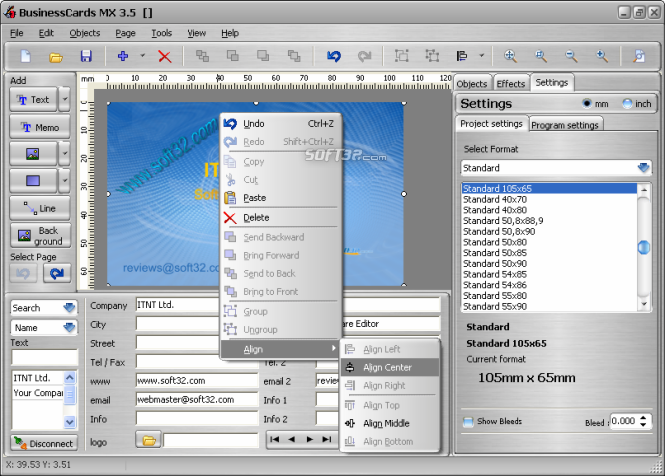Click the second magnifier zoom icon
The height and width of the screenshot is (476, 665).
[541, 56]
